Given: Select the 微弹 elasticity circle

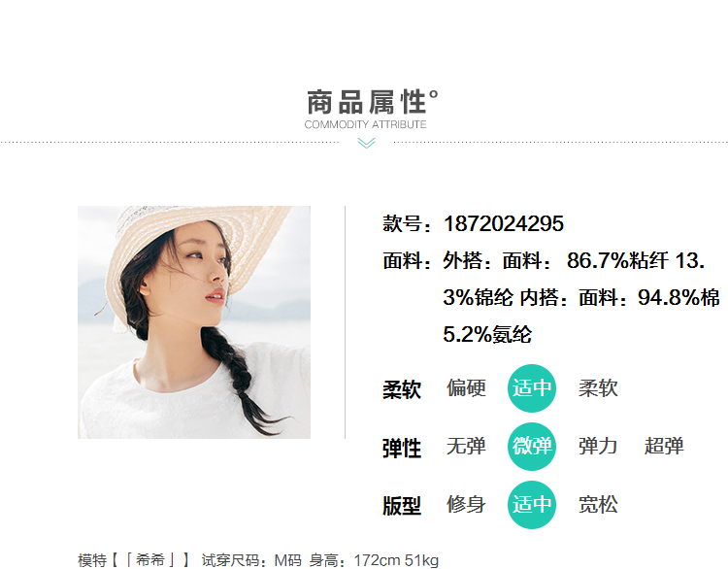Looking at the screenshot, I should [532, 447].
